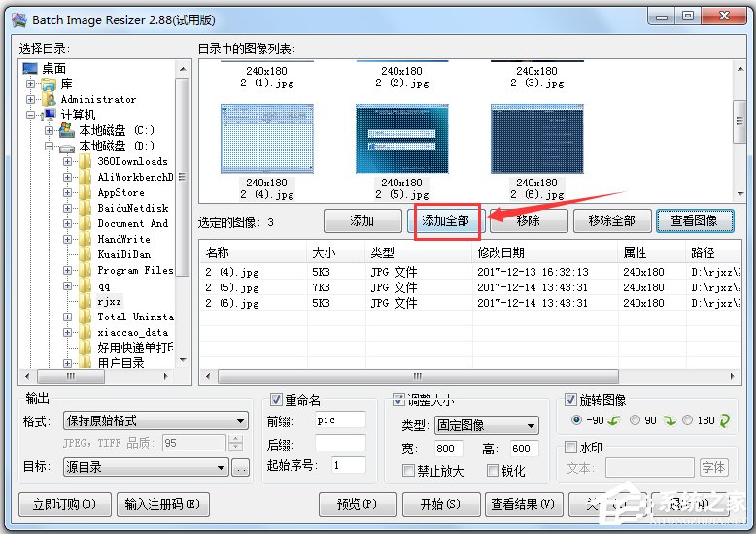This screenshot has width=756, height=534.
Task: Click the KuaiDiDan folder icon
Action: [x=85, y=254]
